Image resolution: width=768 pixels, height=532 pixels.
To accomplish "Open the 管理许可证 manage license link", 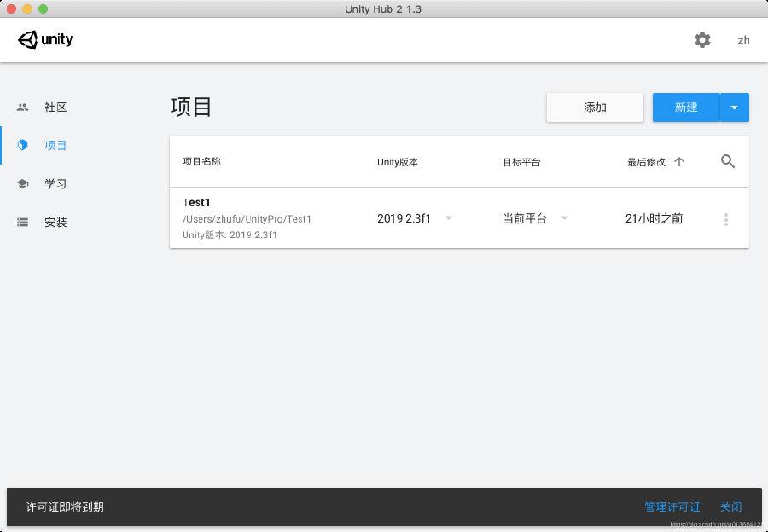I will click(x=672, y=507).
